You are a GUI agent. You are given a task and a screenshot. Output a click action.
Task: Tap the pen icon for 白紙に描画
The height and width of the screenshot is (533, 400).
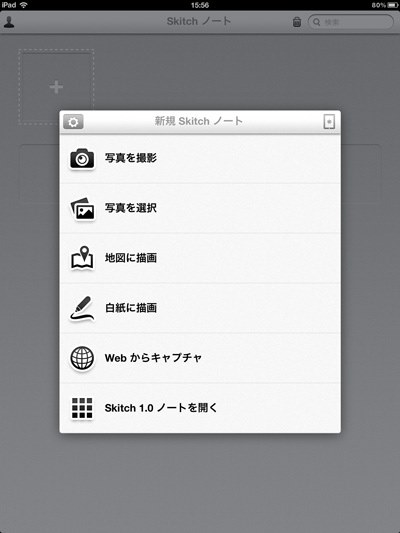[x=82, y=308]
